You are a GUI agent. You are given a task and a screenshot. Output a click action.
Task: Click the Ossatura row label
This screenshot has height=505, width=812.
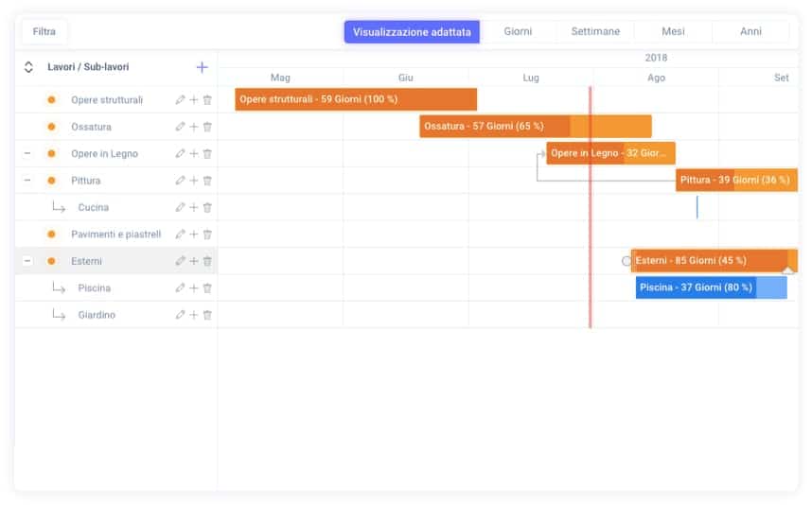91,127
